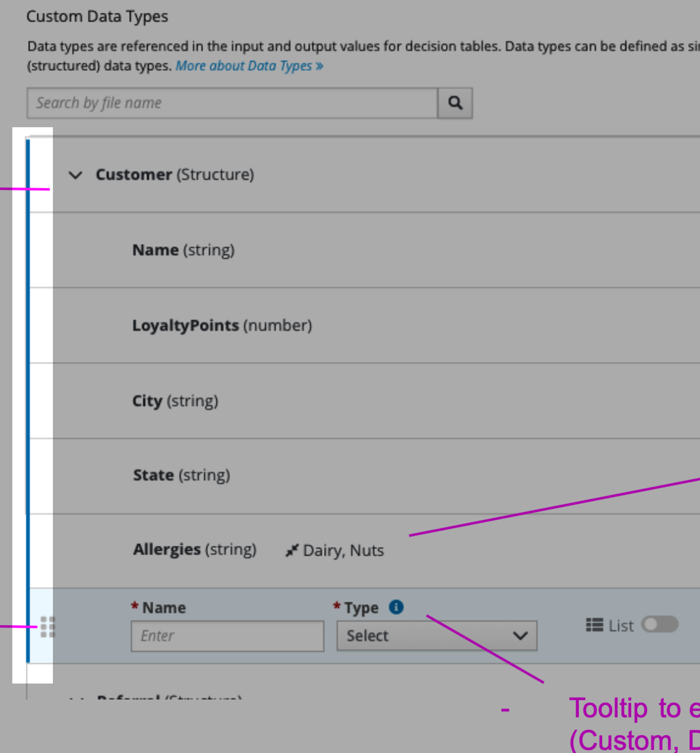
Task: Select the LoyaltyPoints (number) row
Action: (x=222, y=325)
